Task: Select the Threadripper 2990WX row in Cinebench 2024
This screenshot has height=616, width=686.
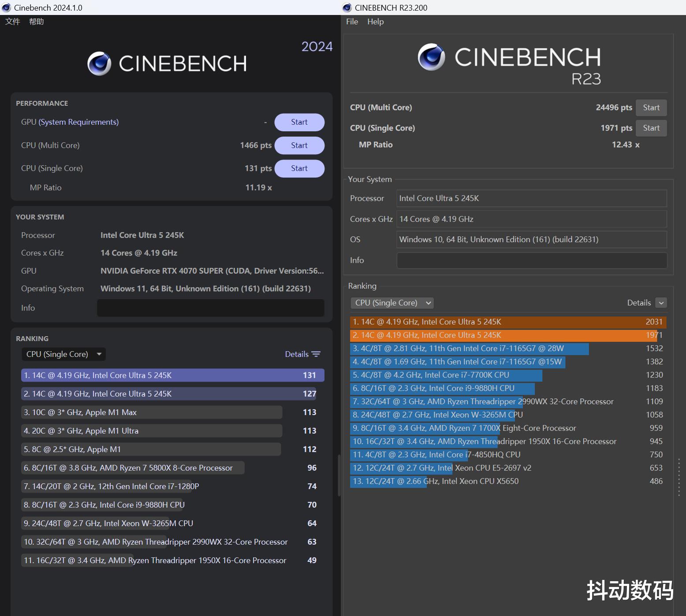Action: (x=173, y=542)
